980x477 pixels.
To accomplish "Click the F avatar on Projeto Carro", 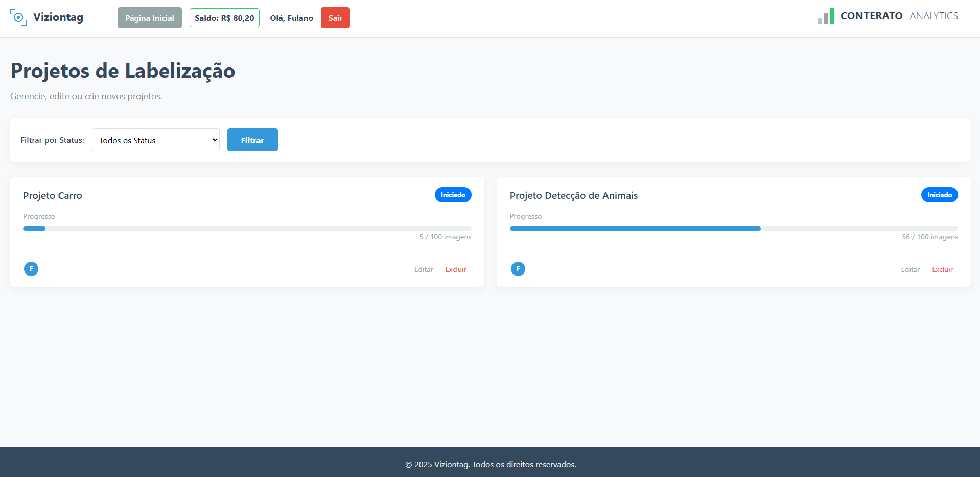I will click(31, 269).
